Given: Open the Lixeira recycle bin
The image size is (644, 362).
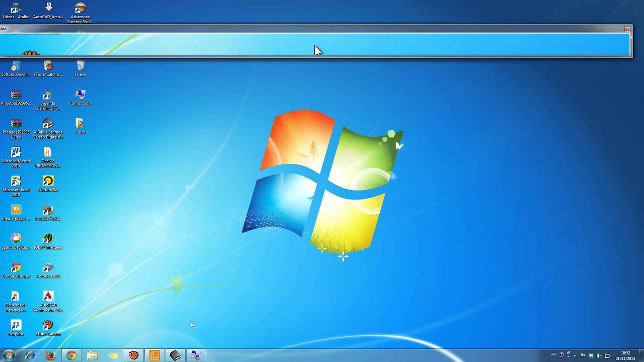Looking at the screenshot, I should point(80,69).
